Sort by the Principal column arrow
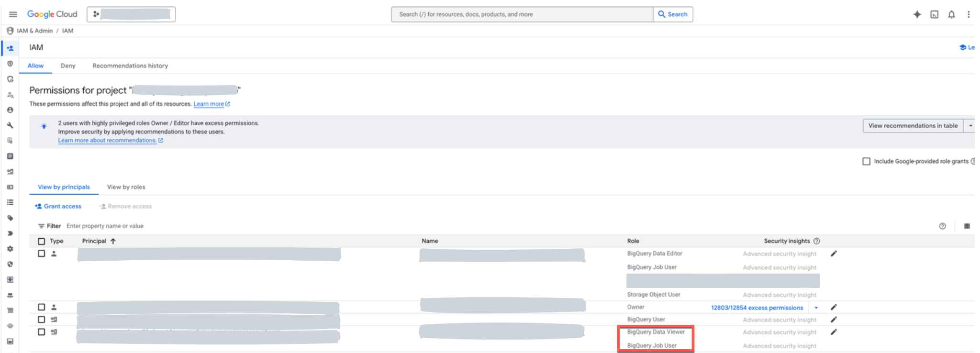Viewport: 980px width, 353px height. click(113, 241)
